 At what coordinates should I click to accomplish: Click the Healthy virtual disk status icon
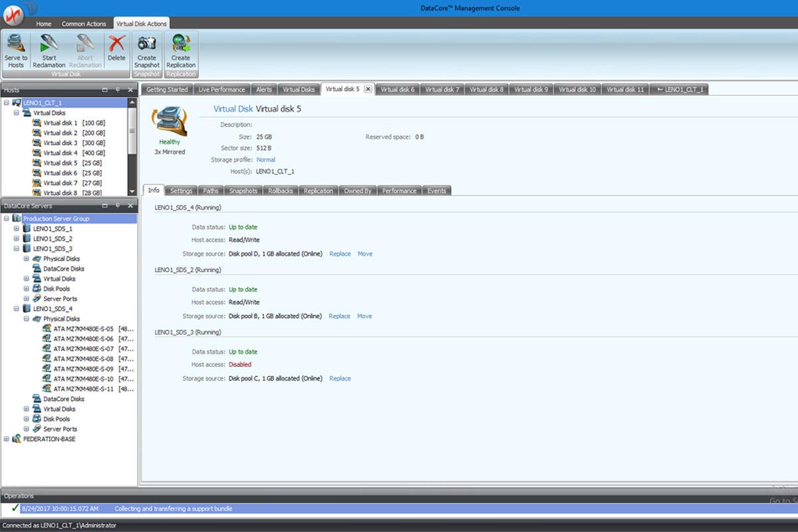coord(169,120)
